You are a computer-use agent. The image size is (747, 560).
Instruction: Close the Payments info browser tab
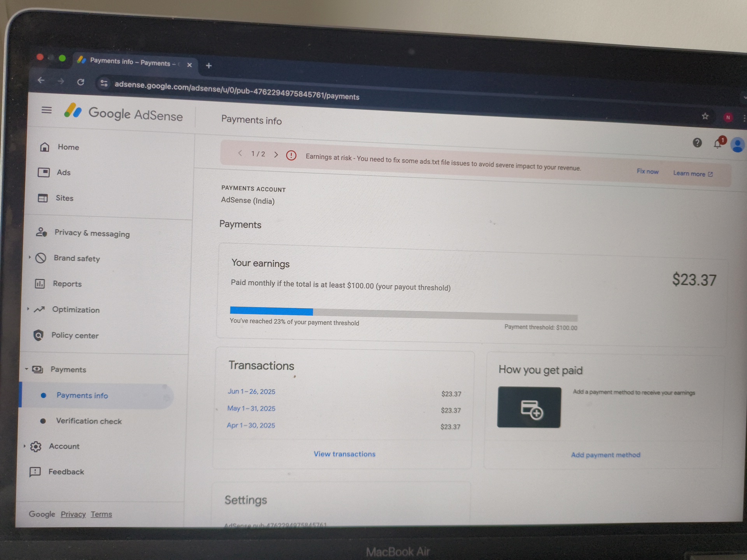[x=189, y=65]
